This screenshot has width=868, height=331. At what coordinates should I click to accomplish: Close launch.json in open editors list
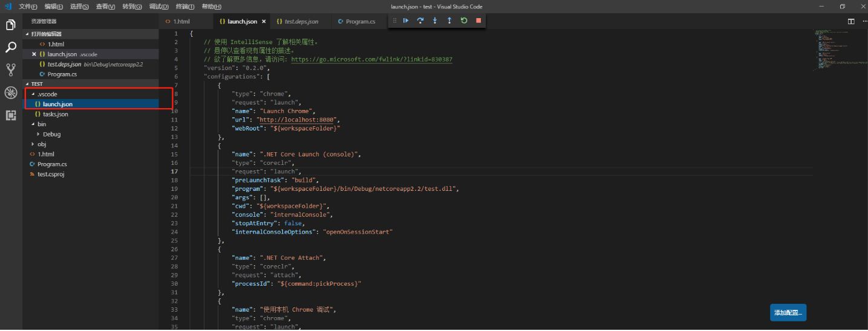(x=34, y=54)
